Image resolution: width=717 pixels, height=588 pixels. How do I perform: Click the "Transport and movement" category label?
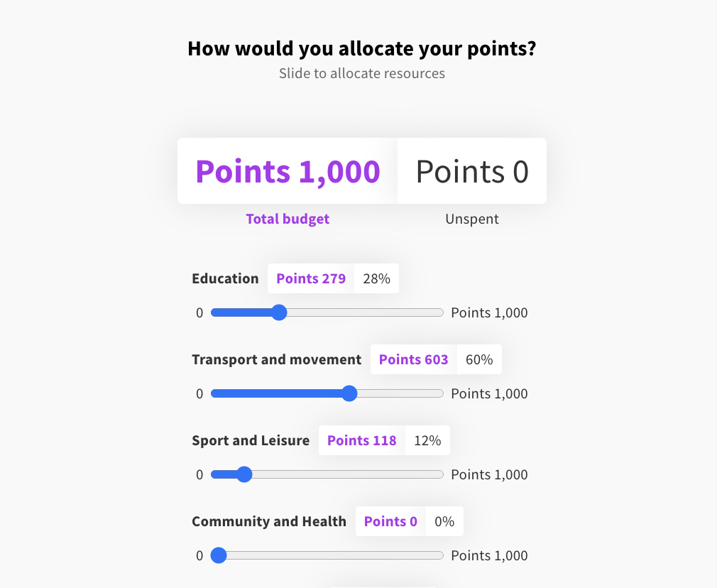(276, 359)
